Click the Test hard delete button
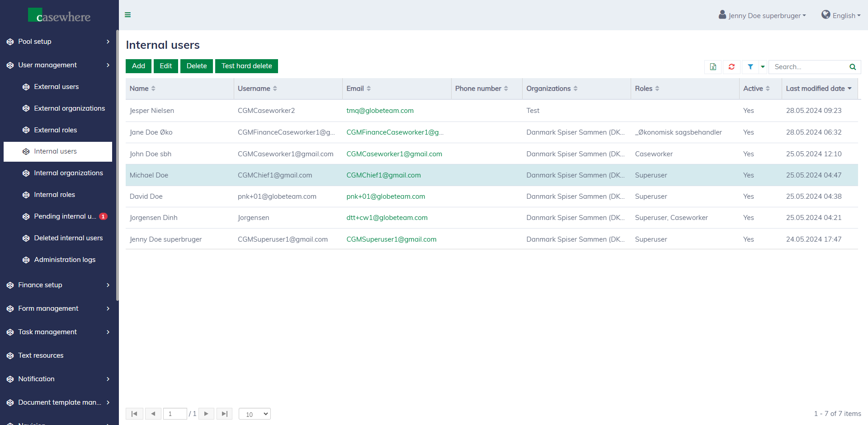868x425 pixels. pyautogui.click(x=246, y=66)
